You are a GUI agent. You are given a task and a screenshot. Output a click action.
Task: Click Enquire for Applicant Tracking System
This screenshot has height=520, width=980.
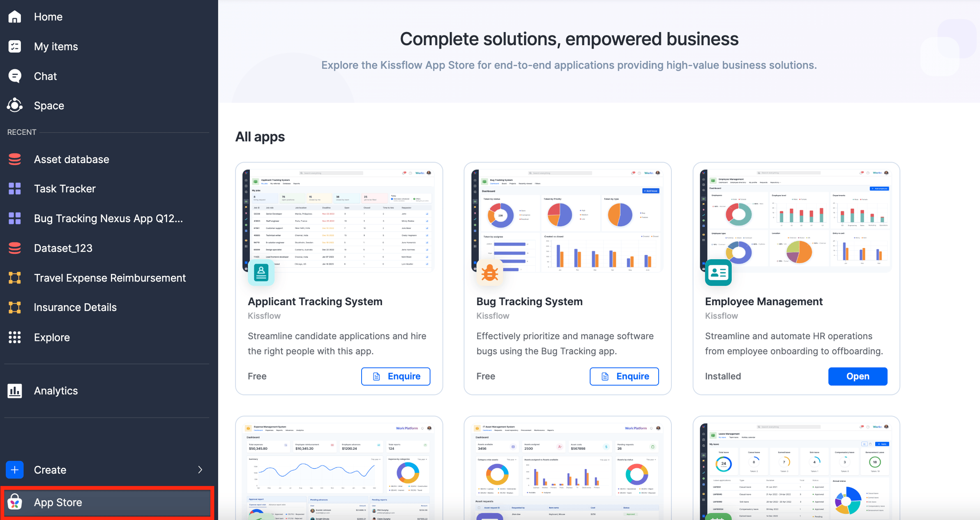(x=395, y=376)
